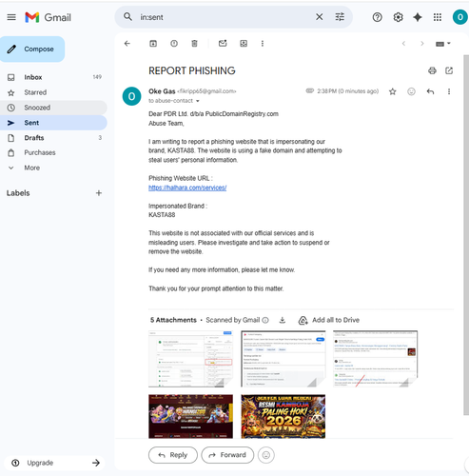Go back to Sent list arrow
469x476 pixels.
[x=127, y=44]
